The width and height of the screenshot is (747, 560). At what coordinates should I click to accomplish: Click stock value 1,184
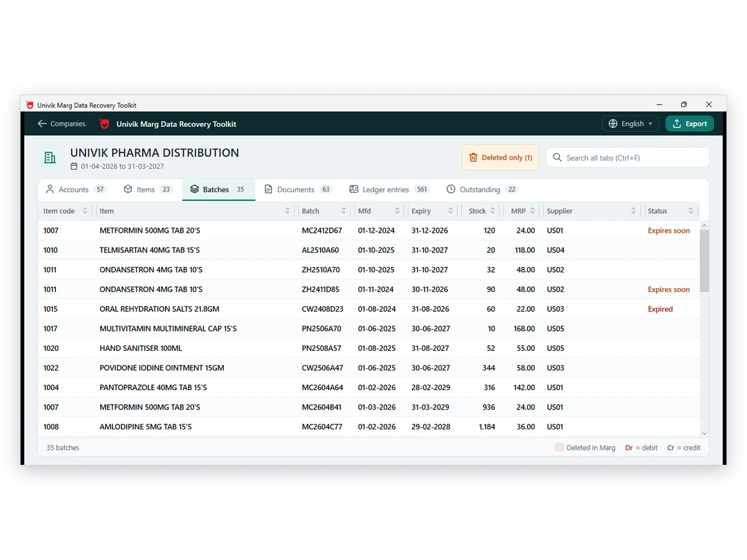[x=487, y=427]
